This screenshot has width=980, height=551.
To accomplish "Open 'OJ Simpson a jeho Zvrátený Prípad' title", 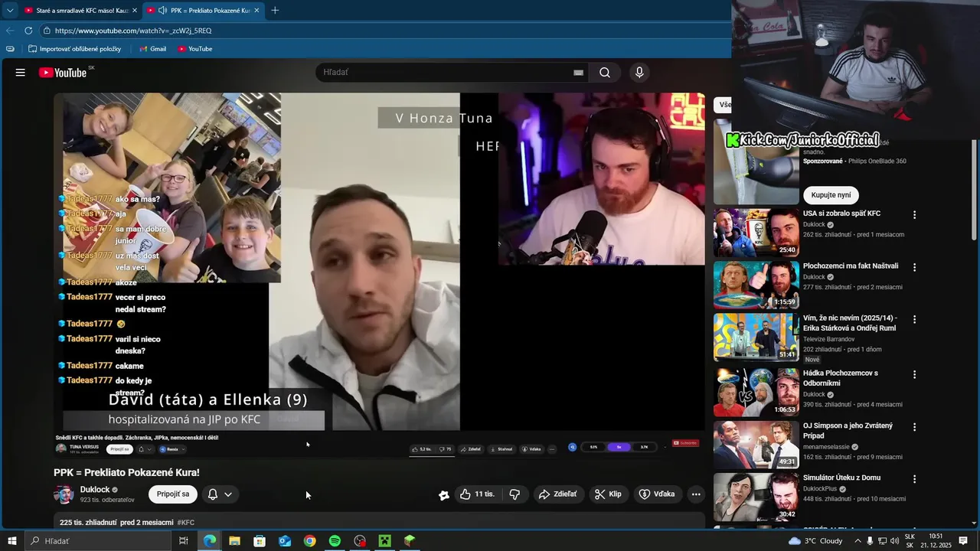I will tap(848, 430).
